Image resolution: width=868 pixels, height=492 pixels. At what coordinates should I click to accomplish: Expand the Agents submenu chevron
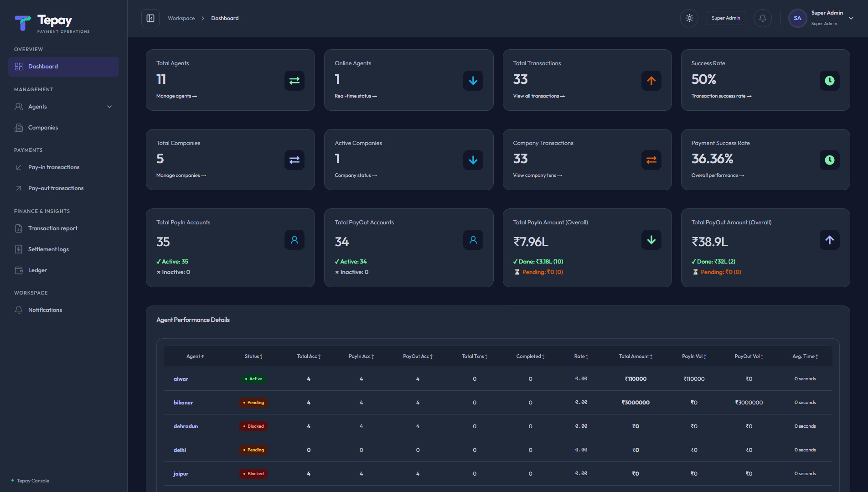point(109,107)
